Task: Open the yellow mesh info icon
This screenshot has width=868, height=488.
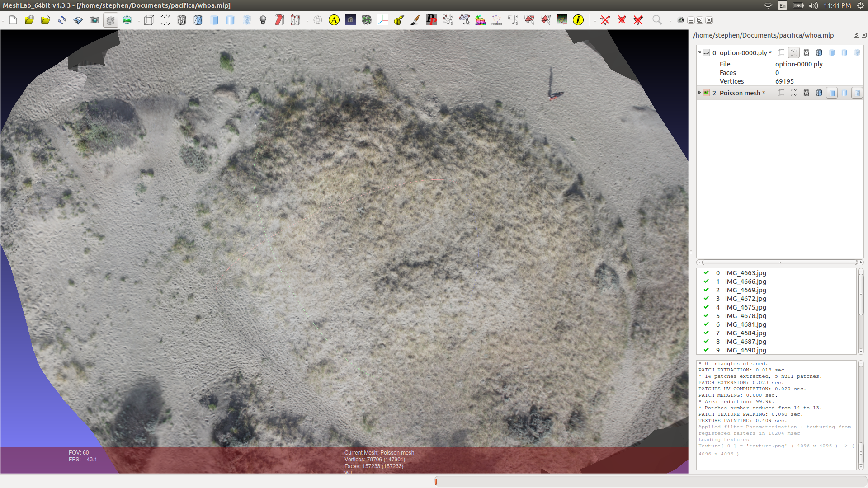Action: (578, 20)
